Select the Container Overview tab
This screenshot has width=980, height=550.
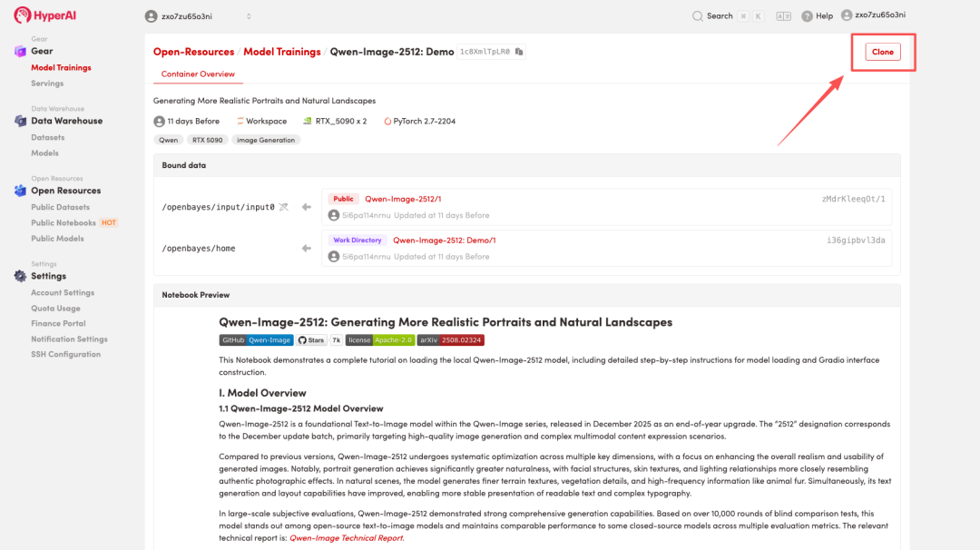[198, 74]
